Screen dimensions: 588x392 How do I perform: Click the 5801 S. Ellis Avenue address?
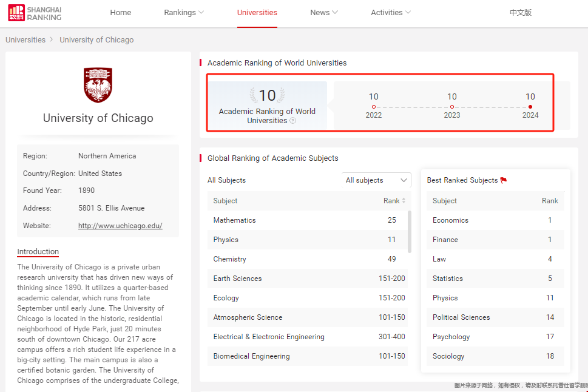point(112,208)
